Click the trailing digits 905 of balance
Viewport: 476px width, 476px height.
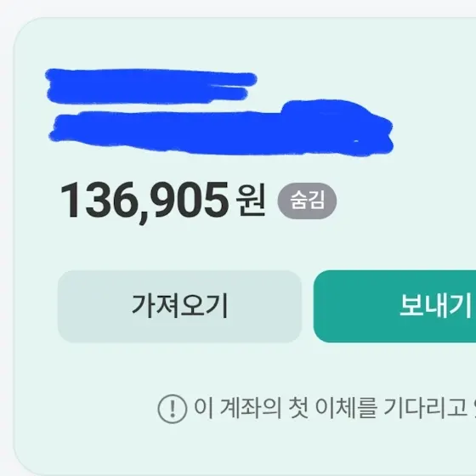pyautogui.click(x=189, y=200)
